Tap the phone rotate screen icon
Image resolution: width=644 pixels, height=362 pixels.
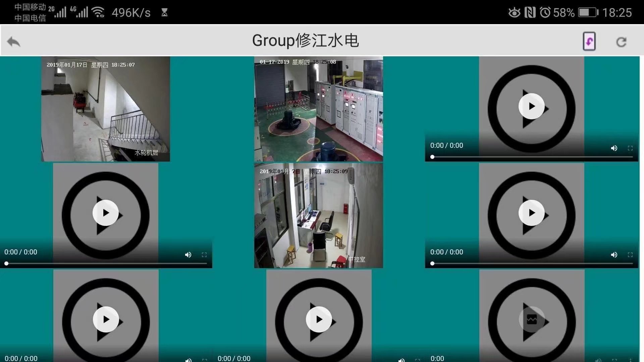589,41
